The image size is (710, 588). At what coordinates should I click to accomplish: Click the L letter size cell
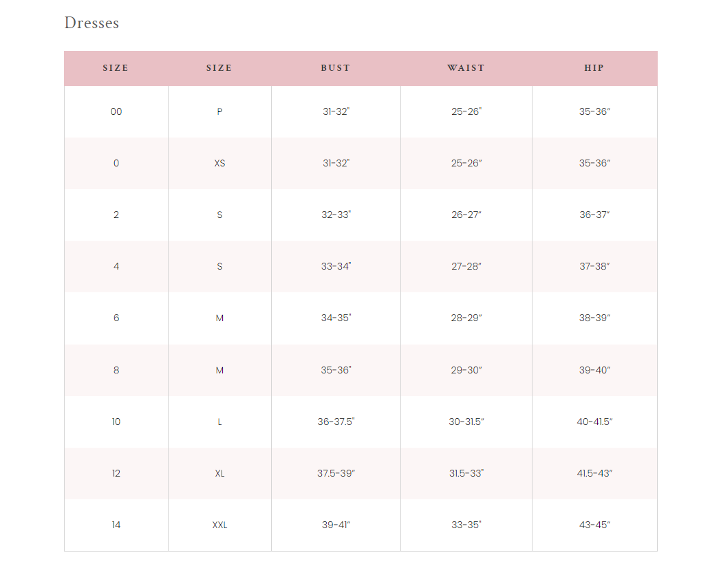click(219, 422)
